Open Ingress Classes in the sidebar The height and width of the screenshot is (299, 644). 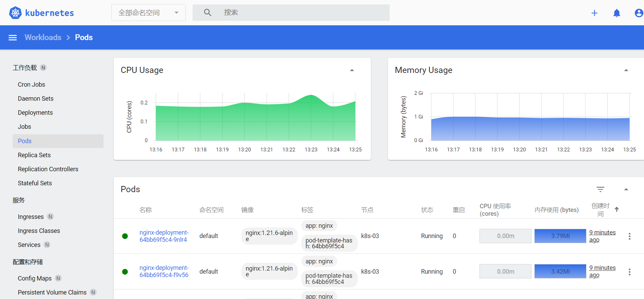pos(39,231)
